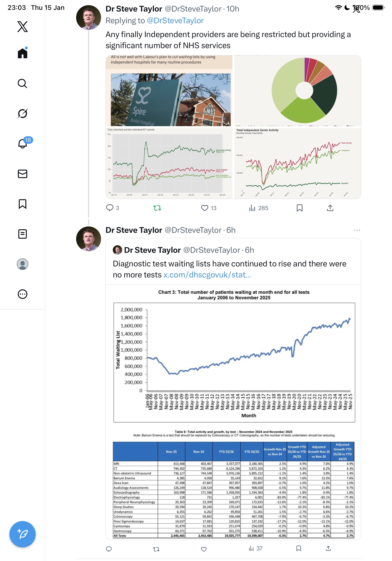Open share menu on the first tweet
The height and width of the screenshot is (561, 392).
[x=330, y=208]
